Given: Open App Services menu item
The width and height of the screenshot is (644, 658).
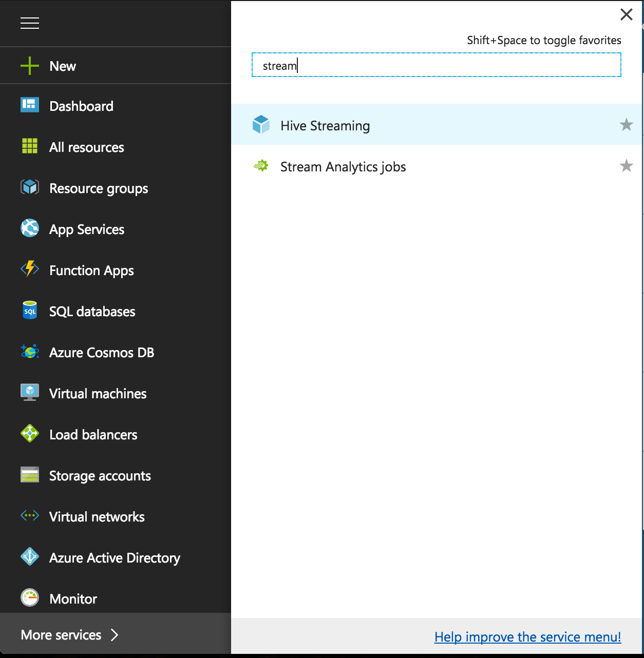Looking at the screenshot, I should [x=87, y=230].
